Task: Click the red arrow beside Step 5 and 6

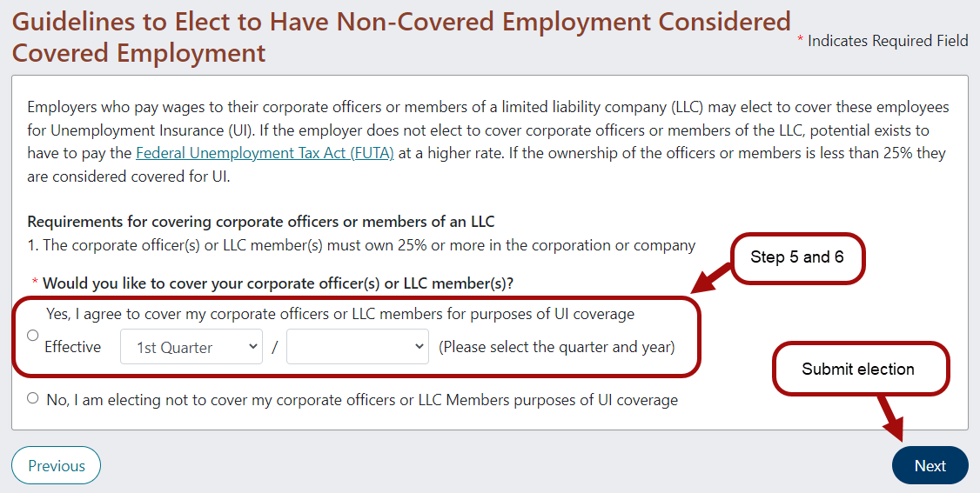Action: pyautogui.click(x=712, y=277)
